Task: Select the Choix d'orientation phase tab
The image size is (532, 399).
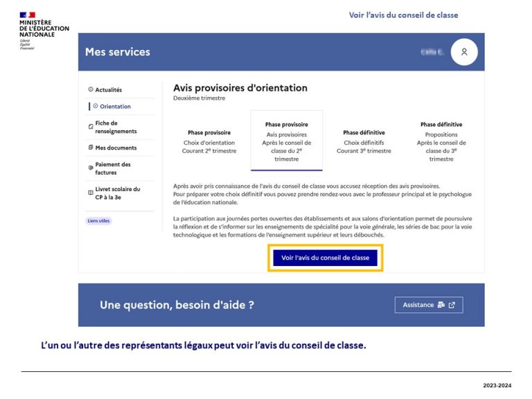Action: [x=209, y=141]
